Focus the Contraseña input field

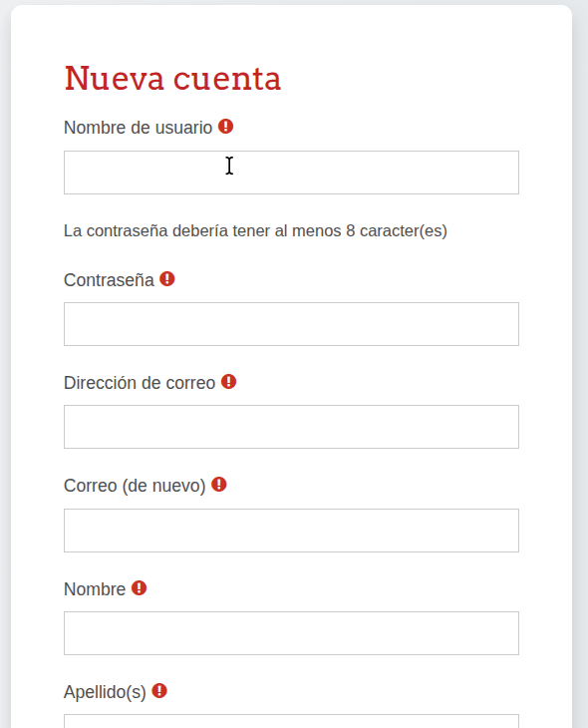click(291, 324)
